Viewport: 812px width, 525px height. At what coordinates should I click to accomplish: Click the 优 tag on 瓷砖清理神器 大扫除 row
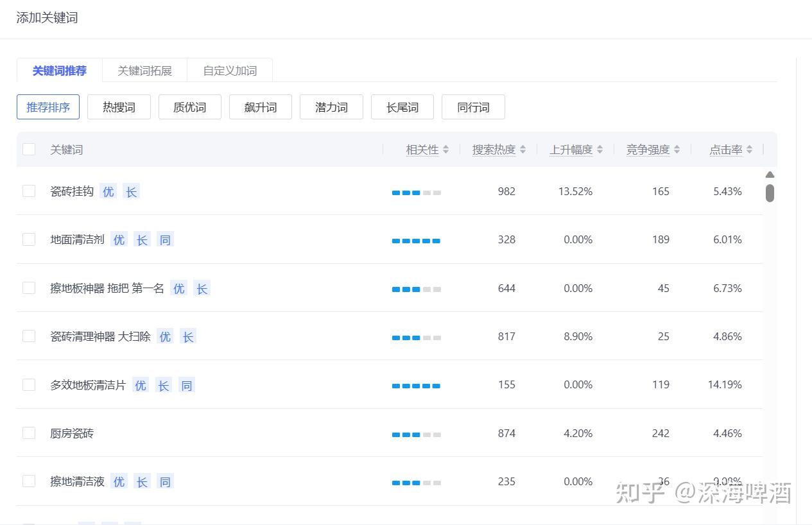point(165,336)
